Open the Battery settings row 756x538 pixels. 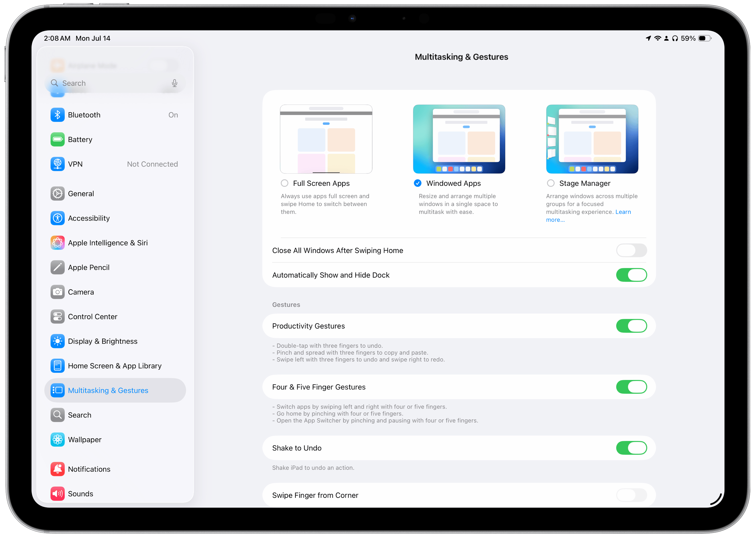(x=115, y=139)
